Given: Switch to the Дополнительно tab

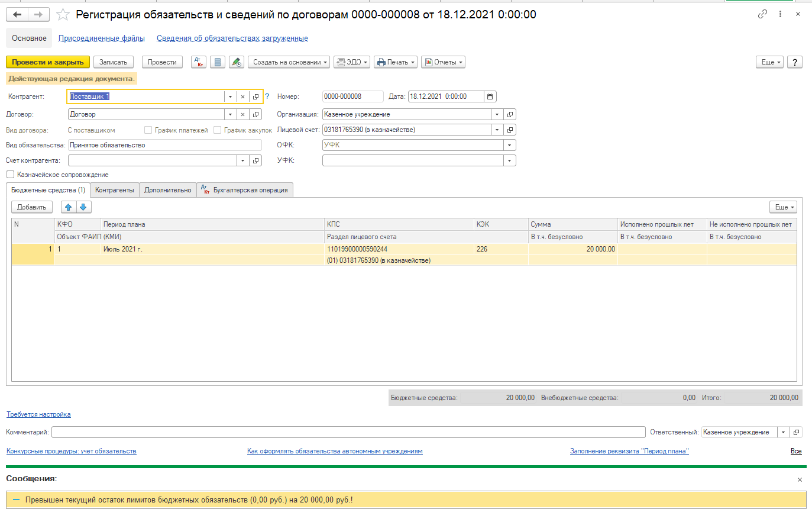Looking at the screenshot, I should [x=168, y=190].
